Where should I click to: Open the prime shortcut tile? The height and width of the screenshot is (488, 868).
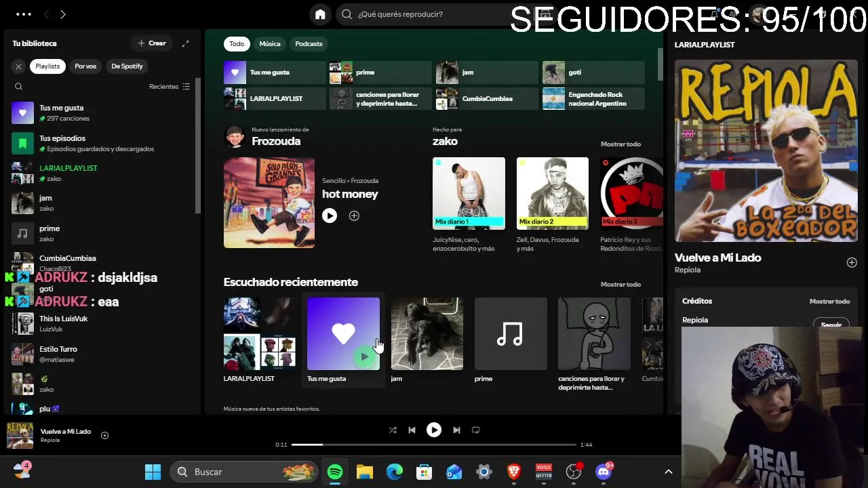coord(380,73)
